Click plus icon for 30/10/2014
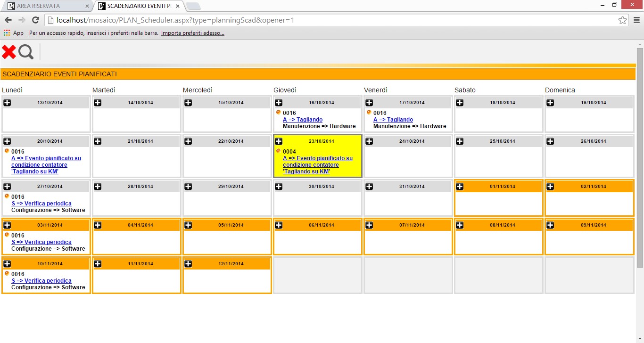This screenshot has height=343, width=644. (x=279, y=187)
